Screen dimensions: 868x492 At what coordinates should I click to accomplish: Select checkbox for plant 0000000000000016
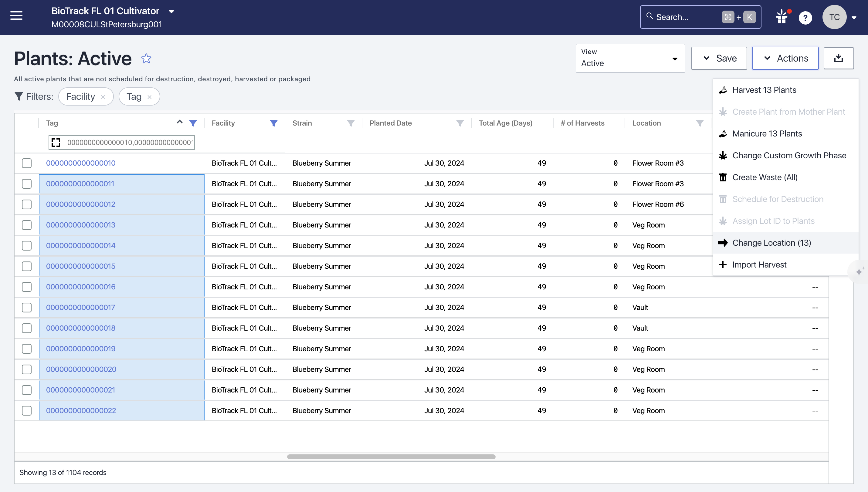tap(27, 287)
